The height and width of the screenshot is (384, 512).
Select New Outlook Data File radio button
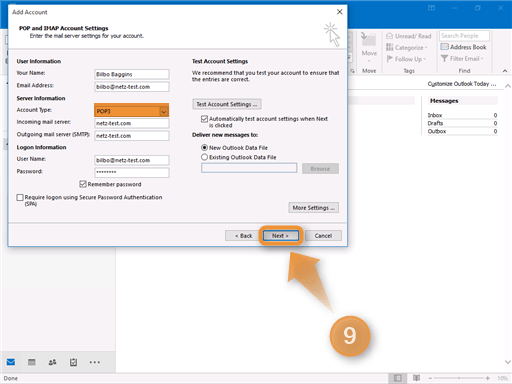tap(204, 147)
